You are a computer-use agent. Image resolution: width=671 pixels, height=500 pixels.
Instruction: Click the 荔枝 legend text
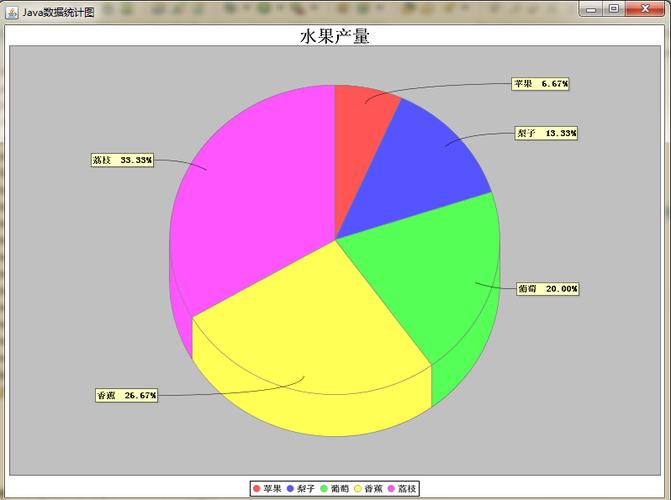point(407,488)
